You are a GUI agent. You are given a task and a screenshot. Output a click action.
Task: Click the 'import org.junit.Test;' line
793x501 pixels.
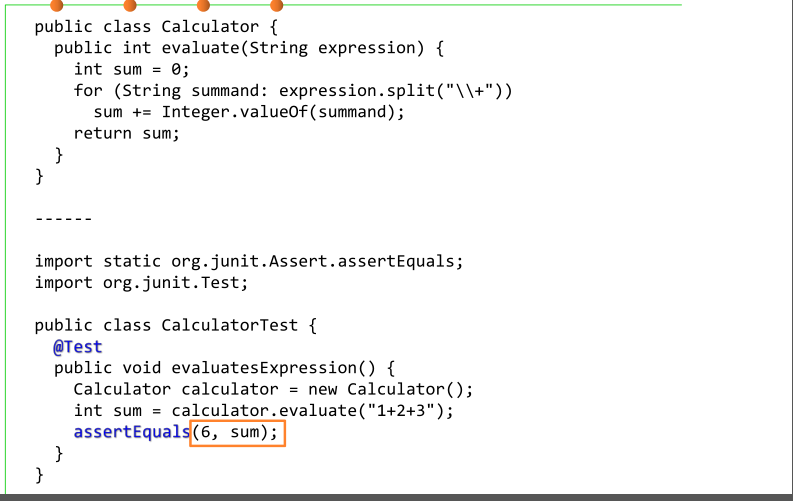pos(142,283)
